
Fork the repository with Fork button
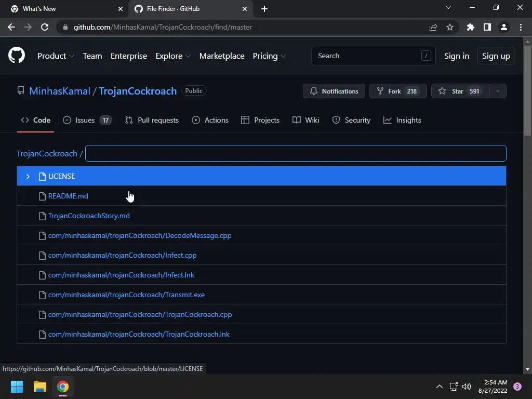pyautogui.click(x=398, y=91)
